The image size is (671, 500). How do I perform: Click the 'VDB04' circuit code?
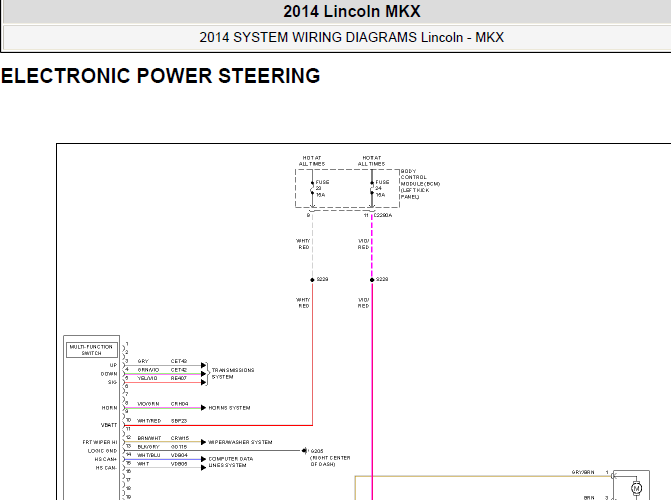click(x=179, y=455)
